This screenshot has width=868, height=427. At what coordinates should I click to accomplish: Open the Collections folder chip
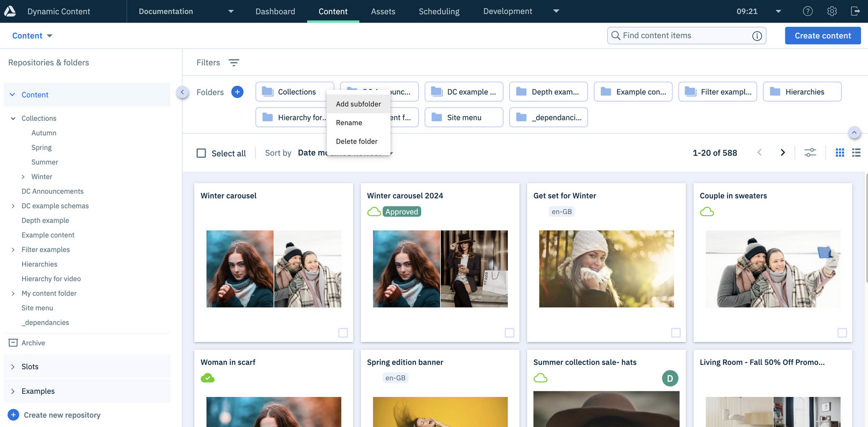click(295, 92)
